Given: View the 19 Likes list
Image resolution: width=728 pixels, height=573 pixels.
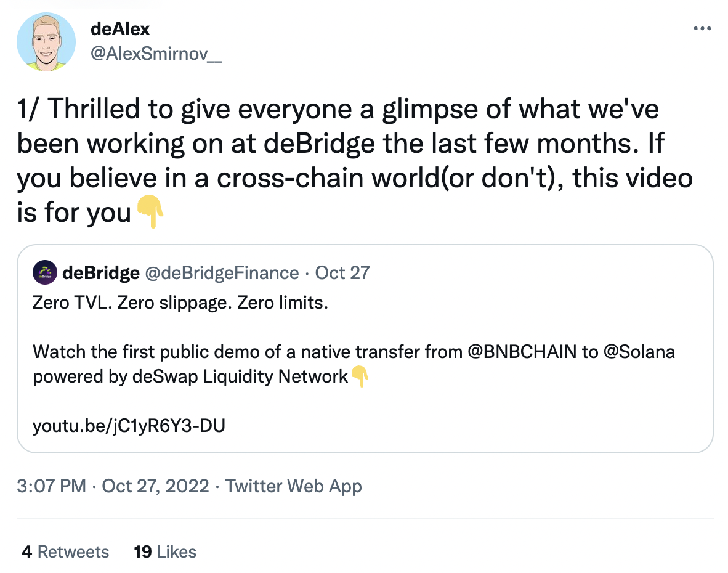Looking at the screenshot, I should tap(165, 551).
